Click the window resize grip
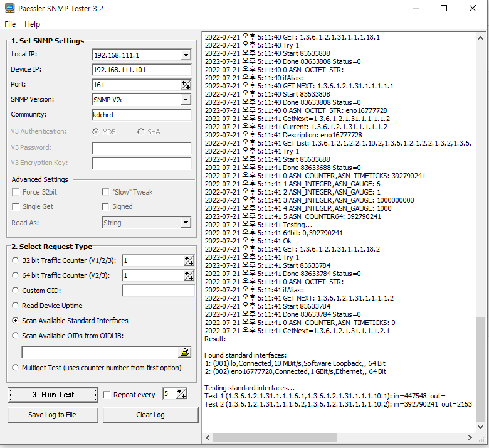489x448 pixels. pos(481,439)
